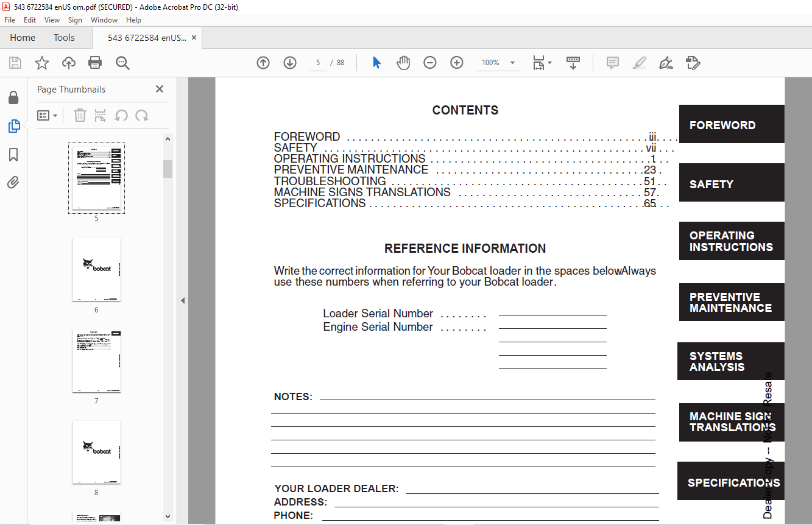Click the Engine Serial Number label
The image size is (812, 525).
(378, 327)
